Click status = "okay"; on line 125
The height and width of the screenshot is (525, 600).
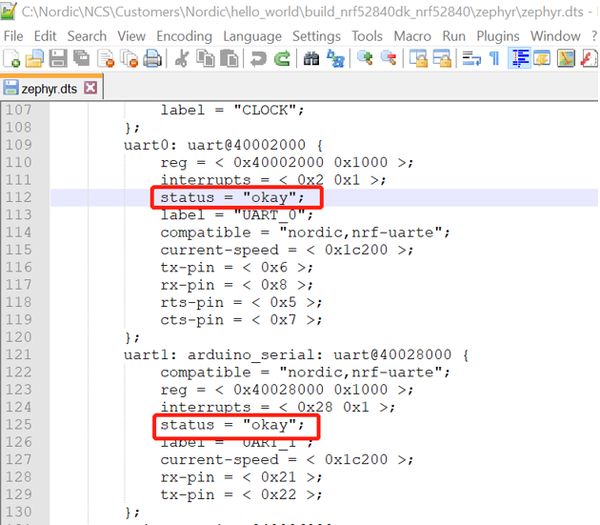[x=232, y=425]
